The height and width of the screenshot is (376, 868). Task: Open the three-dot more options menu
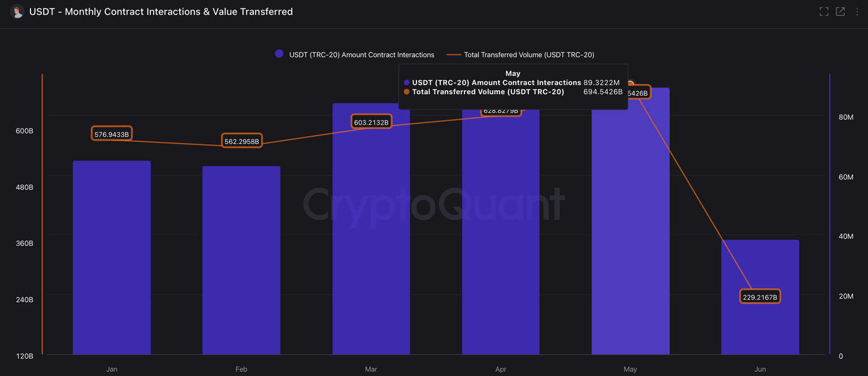pyautogui.click(x=857, y=12)
